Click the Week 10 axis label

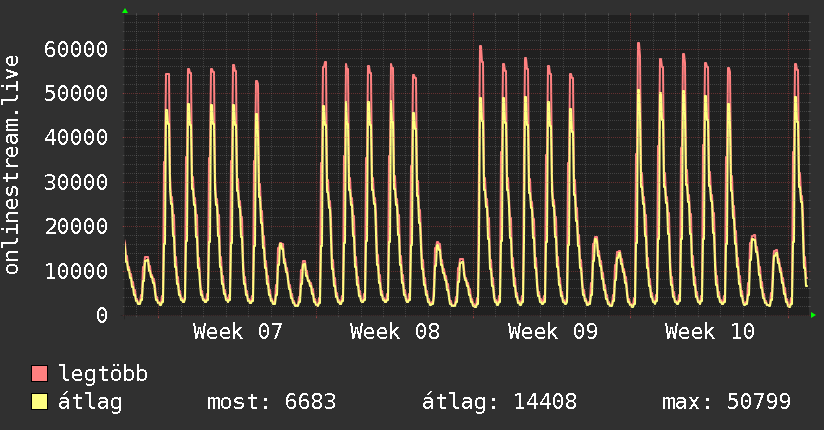tap(709, 332)
